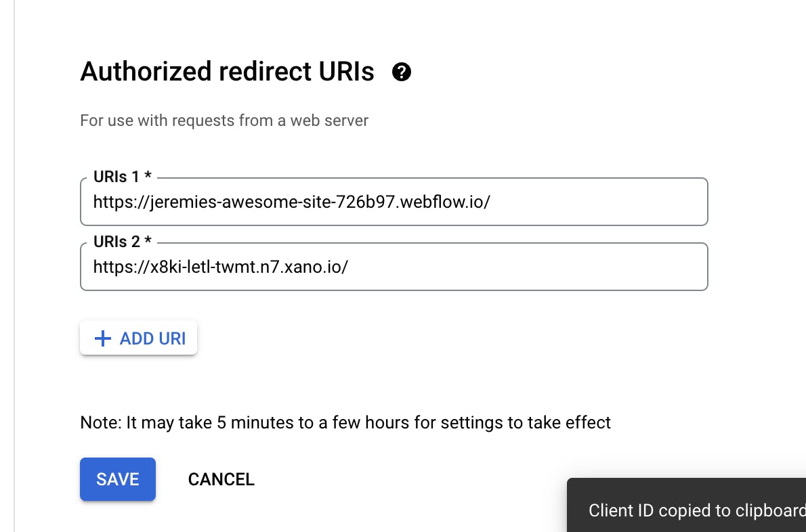
Task: Focus the URIs 1 input field
Action: (394, 202)
